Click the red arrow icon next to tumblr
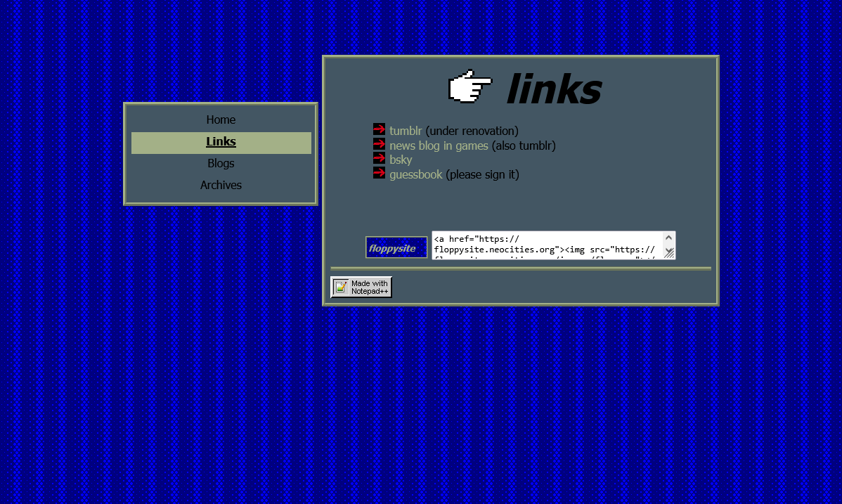Image resolution: width=842 pixels, height=504 pixels. [379, 129]
